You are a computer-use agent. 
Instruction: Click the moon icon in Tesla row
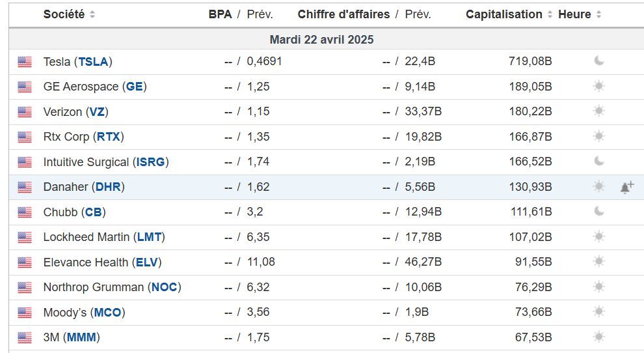[x=599, y=61]
